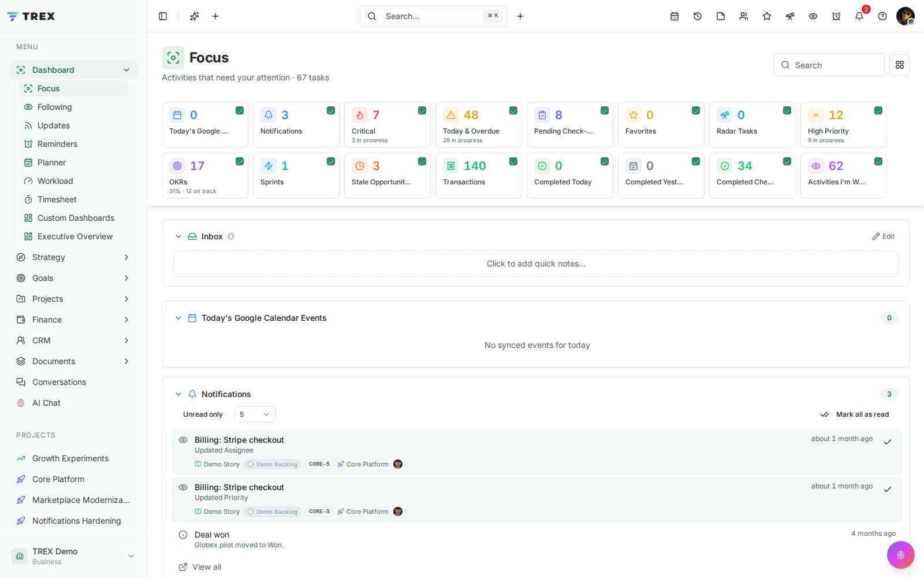Screen dimensions: 924x578
Task: Open the calendar icon in the top toolbar
Action: (x=675, y=16)
